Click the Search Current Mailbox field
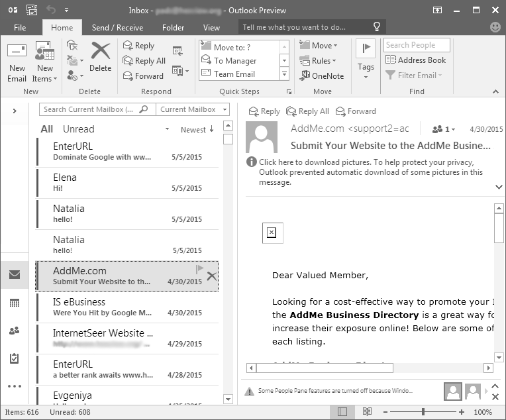The width and height of the screenshot is (506, 420). pos(97,109)
